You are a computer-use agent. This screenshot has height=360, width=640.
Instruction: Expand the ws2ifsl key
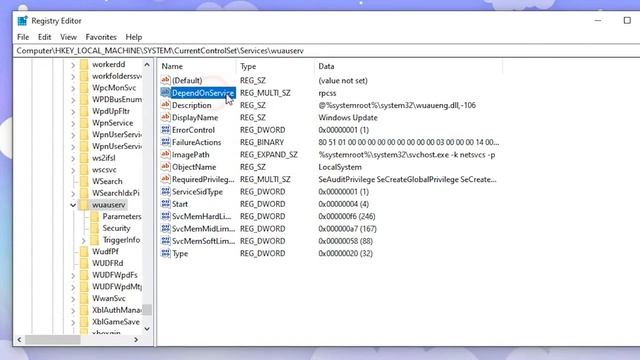click(x=73, y=158)
